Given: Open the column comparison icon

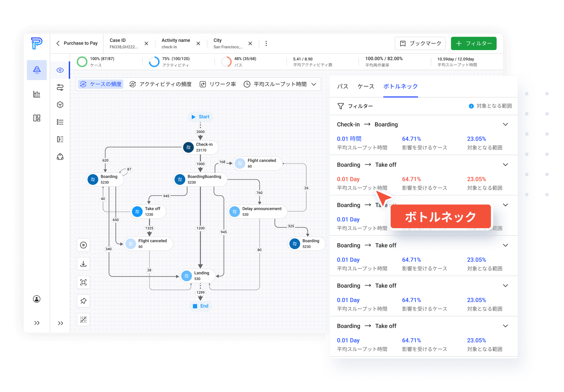Looking at the screenshot, I should point(60,139).
